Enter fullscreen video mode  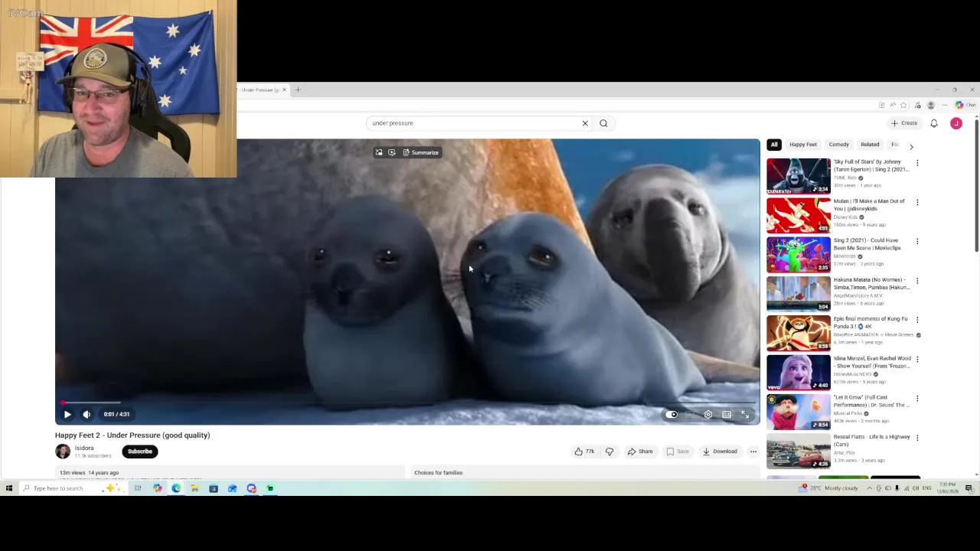click(745, 414)
